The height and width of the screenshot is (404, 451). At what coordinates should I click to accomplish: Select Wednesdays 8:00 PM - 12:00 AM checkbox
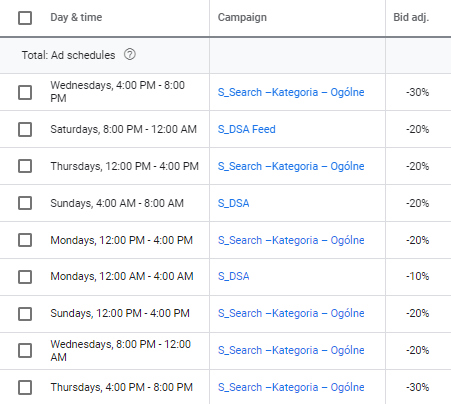click(25, 351)
